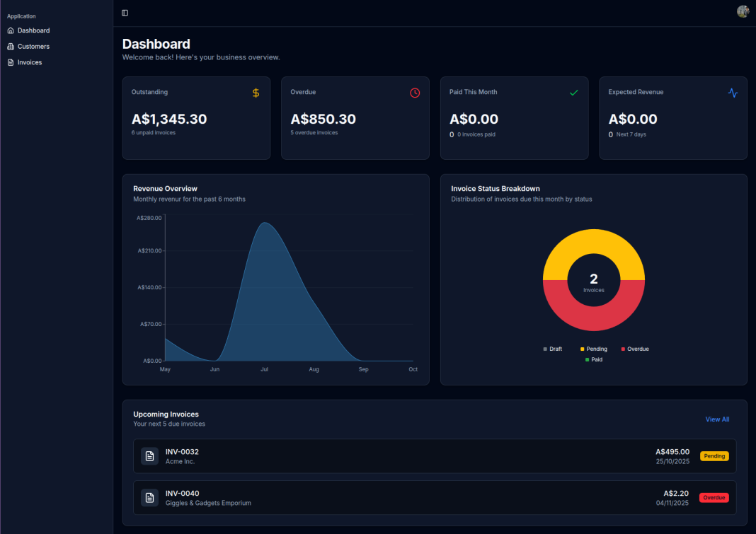Click the dollar sign icon on Outstanding
The width and height of the screenshot is (756, 534).
click(256, 93)
